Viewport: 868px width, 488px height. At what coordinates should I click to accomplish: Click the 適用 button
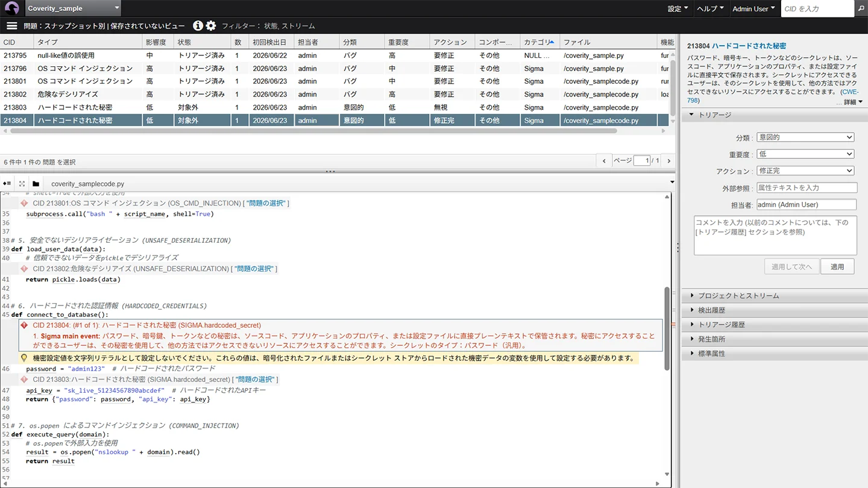pyautogui.click(x=837, y=267)
